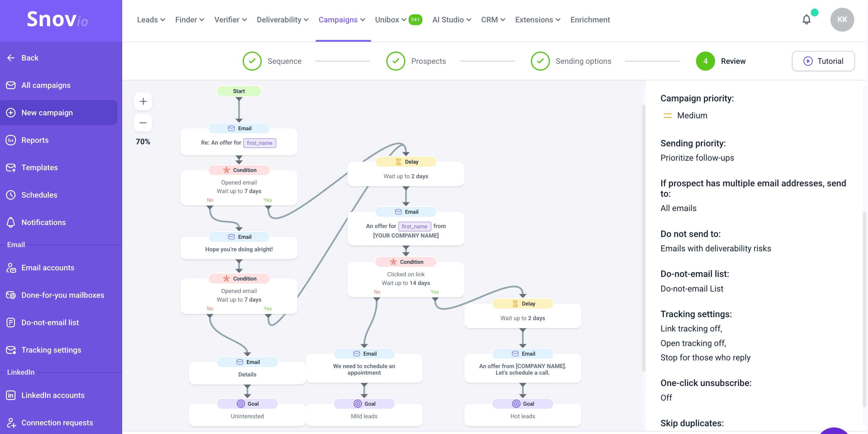Open the Do-not-email list
868x434 pixels.
(x=49, y=323)
